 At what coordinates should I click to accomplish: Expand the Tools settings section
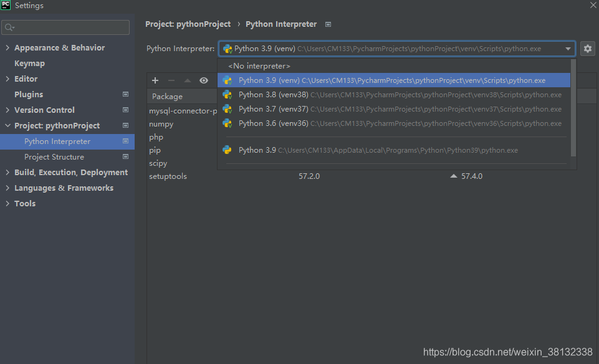click(7, 204)
